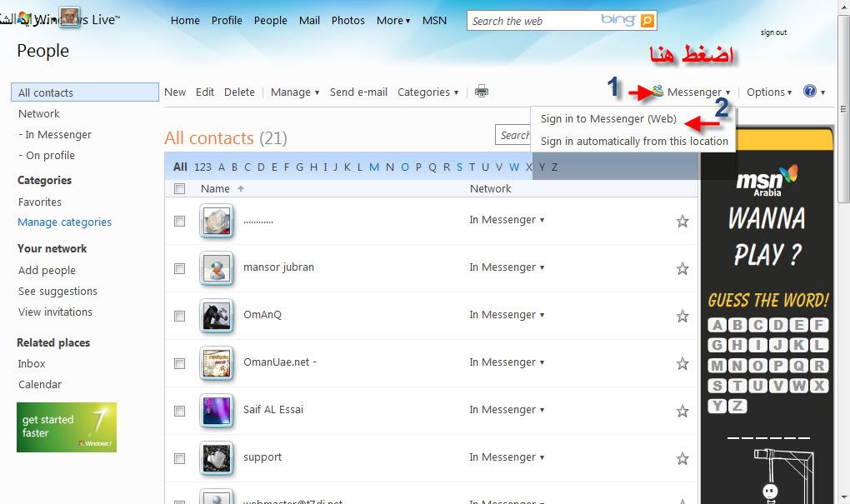Open Inbox under Related places
This screenshot has width=850, height=504.
click(x=32, y=364)
